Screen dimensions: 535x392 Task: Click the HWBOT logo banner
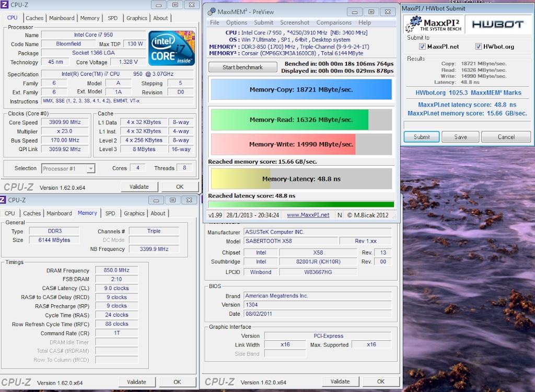pyautogui.click(x=497, y=25)
